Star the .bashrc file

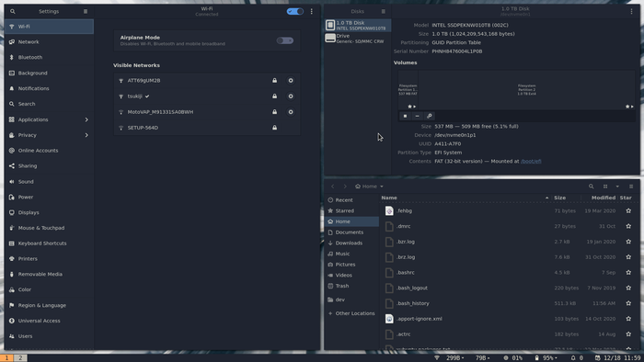coord(628,273)
